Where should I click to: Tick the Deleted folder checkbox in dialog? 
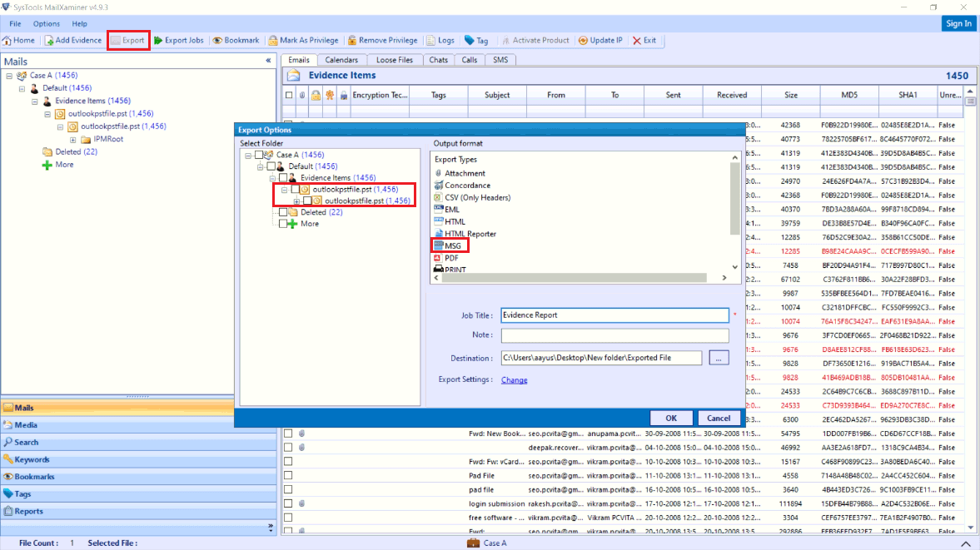[x=283, y=212]
